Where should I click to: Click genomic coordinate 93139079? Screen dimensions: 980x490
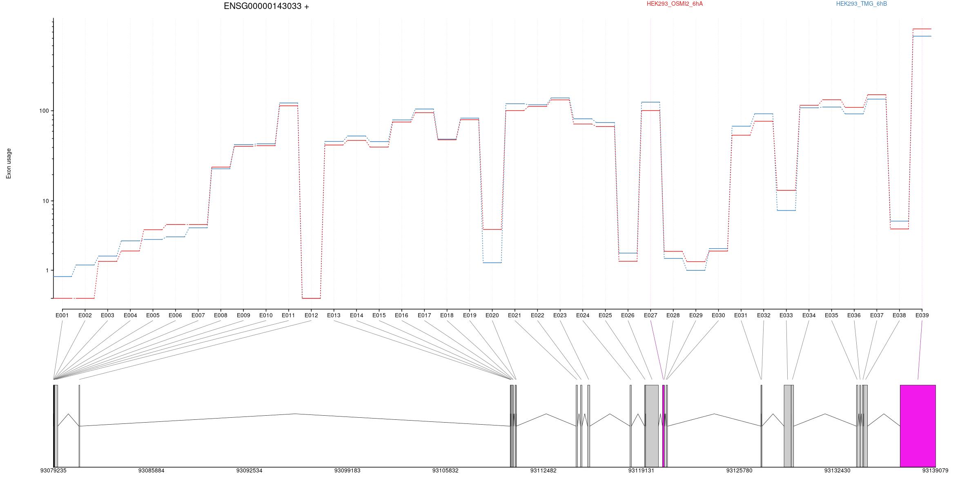pos(935,471)
